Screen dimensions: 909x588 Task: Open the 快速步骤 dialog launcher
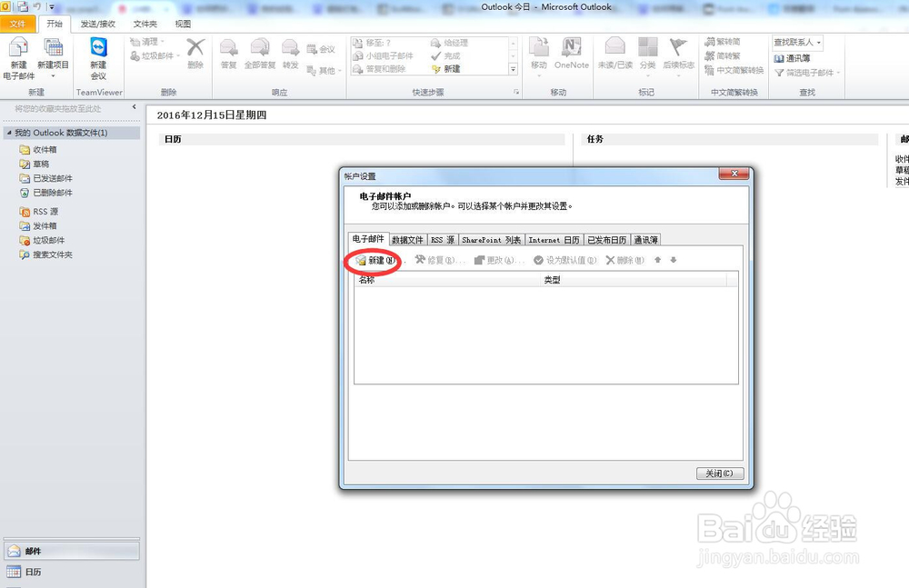516,92
